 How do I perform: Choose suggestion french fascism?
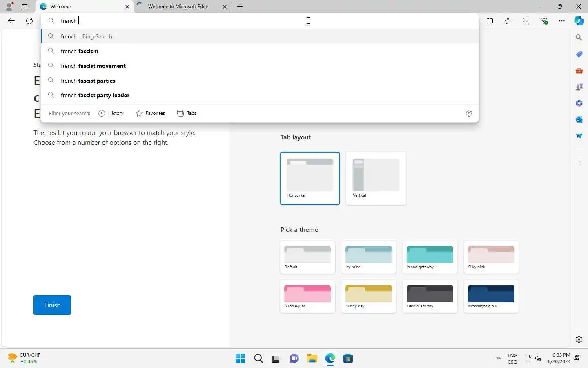click(x=260, y=51)
